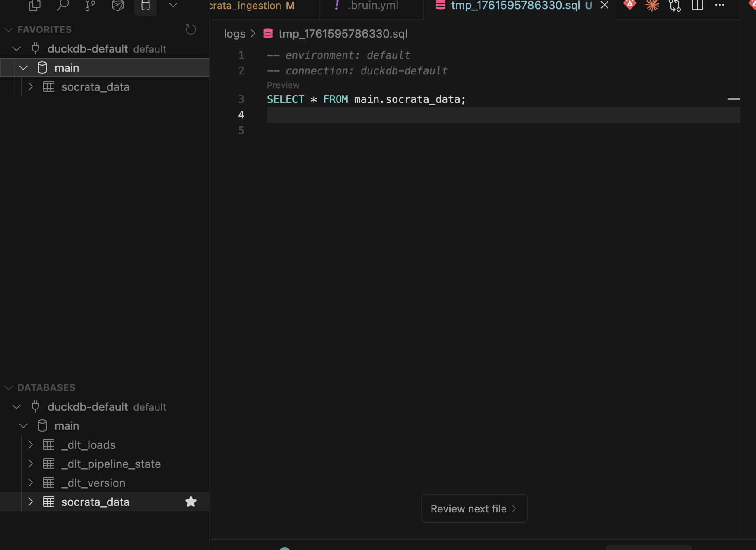This screenshot has width=756, height=550.
Task: Open the Explorer view in activity bar
Action: [35, 6]
